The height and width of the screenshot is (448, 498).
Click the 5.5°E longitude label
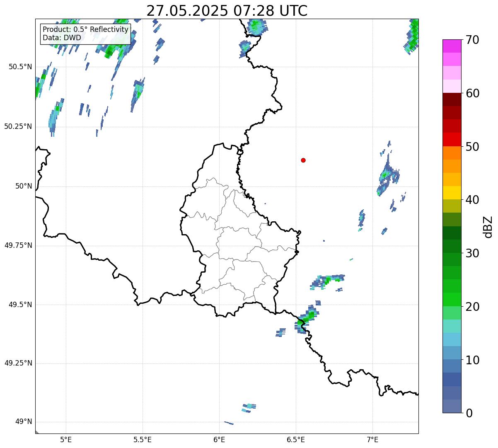pos(143,440)
